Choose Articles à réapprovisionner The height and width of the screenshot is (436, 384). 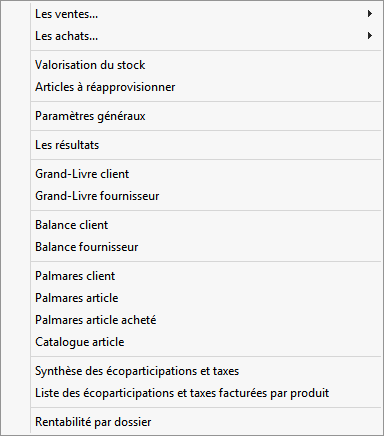[x=206, y=87]
